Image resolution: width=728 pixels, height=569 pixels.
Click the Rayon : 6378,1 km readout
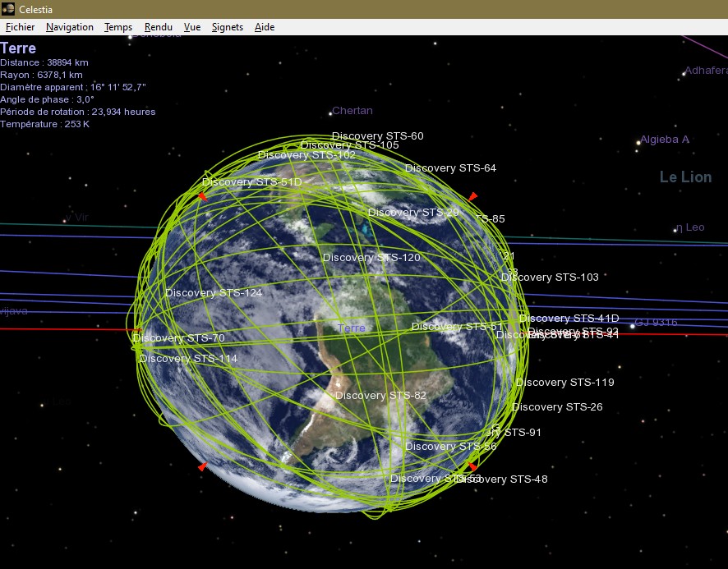click(x=41, y=75)
